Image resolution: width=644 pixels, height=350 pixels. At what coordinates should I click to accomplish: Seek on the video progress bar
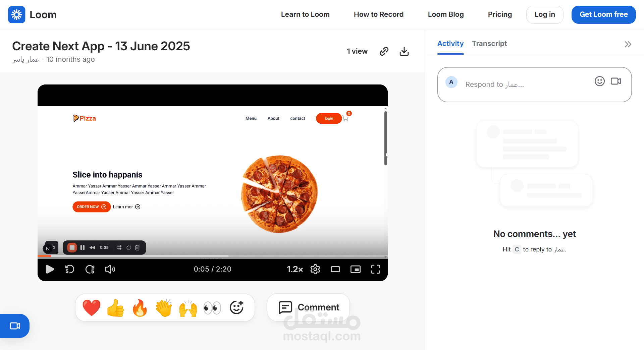tap(213, 256)
